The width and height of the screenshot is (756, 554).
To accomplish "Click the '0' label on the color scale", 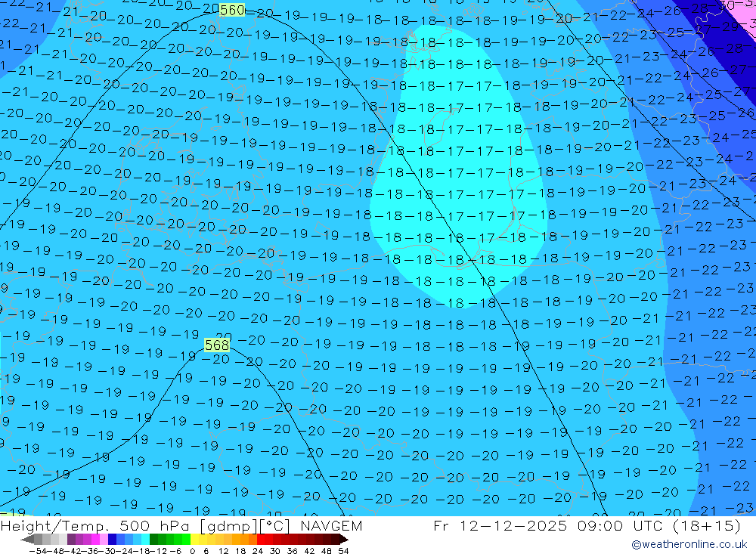I will (192, 551).
